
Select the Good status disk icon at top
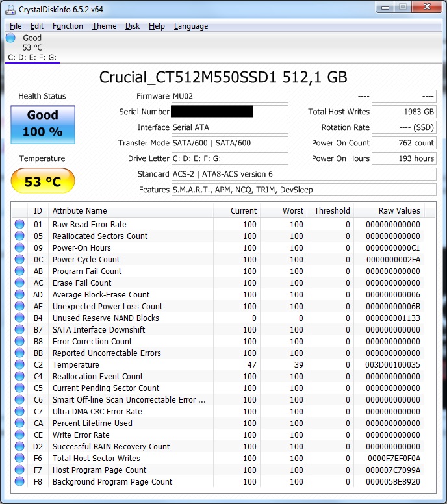tap(10, 38)
